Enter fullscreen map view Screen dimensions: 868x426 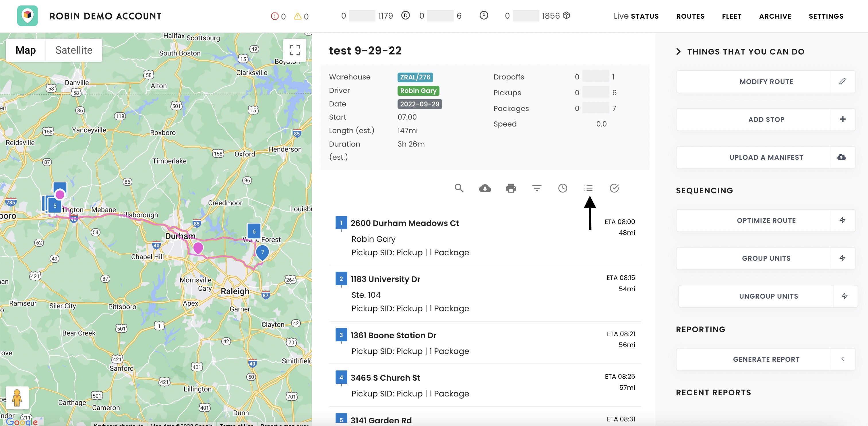(x=294, y=50)
